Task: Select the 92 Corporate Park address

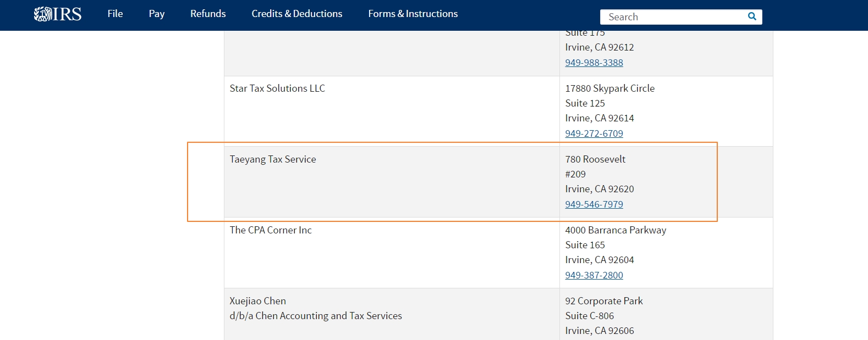Action: pos(604,301)
